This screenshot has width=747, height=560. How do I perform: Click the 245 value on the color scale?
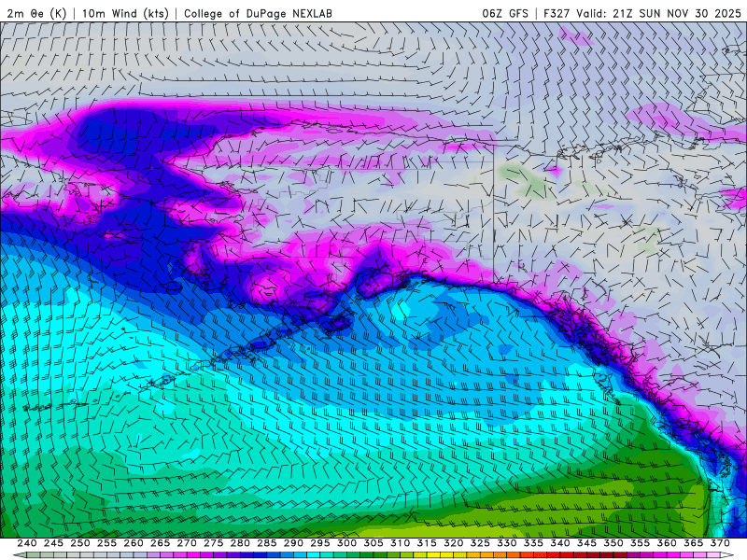tap(53, 543)
